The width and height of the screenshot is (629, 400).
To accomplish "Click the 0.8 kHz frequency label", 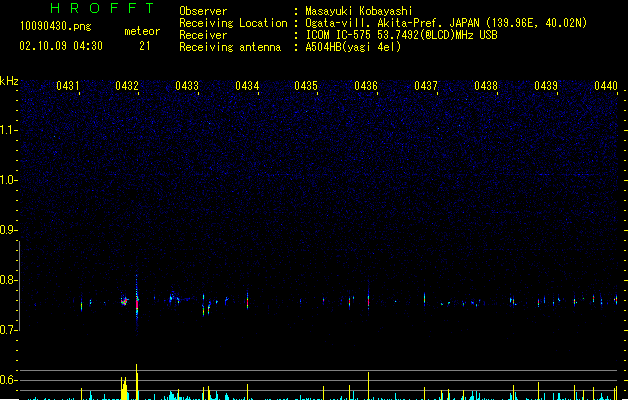I will (x=8, y=280).
